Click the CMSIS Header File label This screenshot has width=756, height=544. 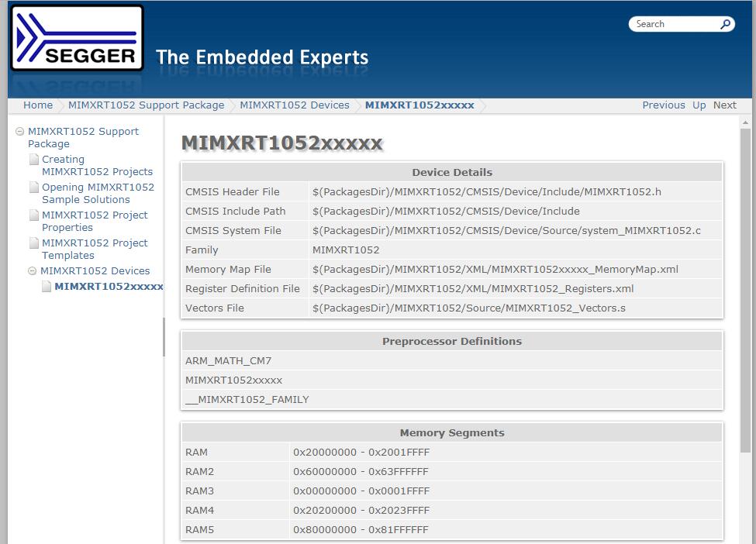coord(233,191)
